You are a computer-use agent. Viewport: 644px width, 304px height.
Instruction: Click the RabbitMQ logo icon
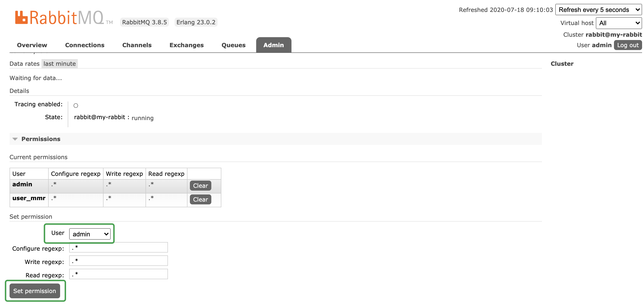point(21,17)
